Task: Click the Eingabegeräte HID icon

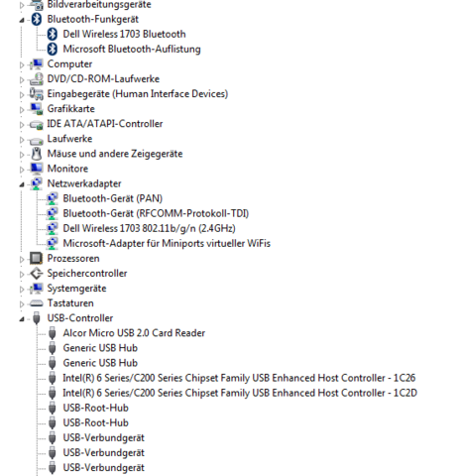Action: pyautogui.click(x=37, y=94)
